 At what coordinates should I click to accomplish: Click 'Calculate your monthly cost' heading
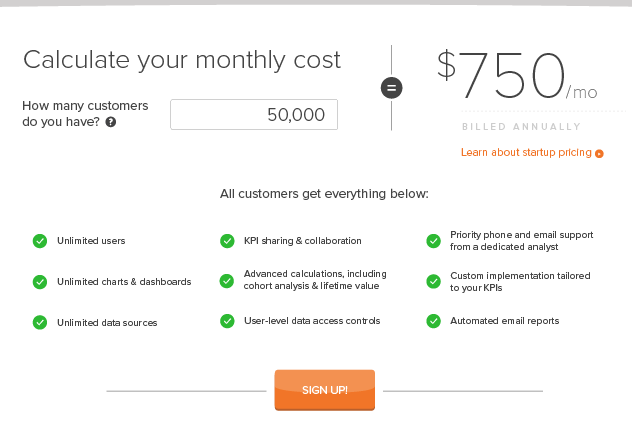182,59
